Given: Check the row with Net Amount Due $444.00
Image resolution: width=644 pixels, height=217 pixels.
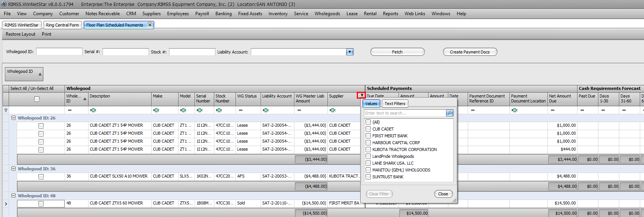Looking at the screenshot, I should click(41, 150).
